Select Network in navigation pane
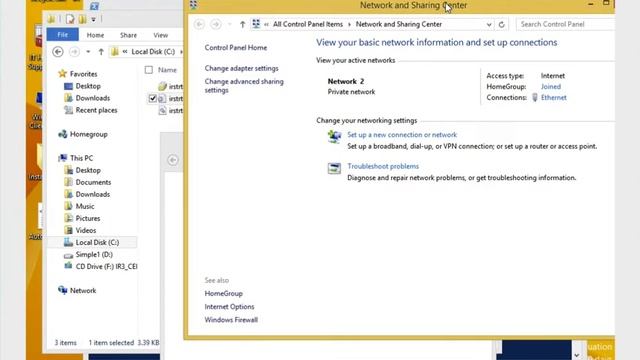The width and height of the screenshot is (640, 360). coord(83,291)
